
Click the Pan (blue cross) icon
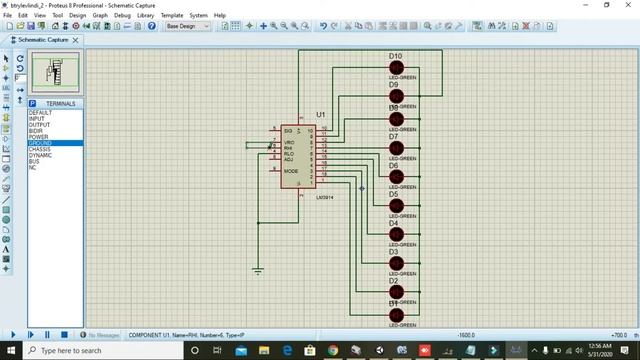(x=263, y=26)
